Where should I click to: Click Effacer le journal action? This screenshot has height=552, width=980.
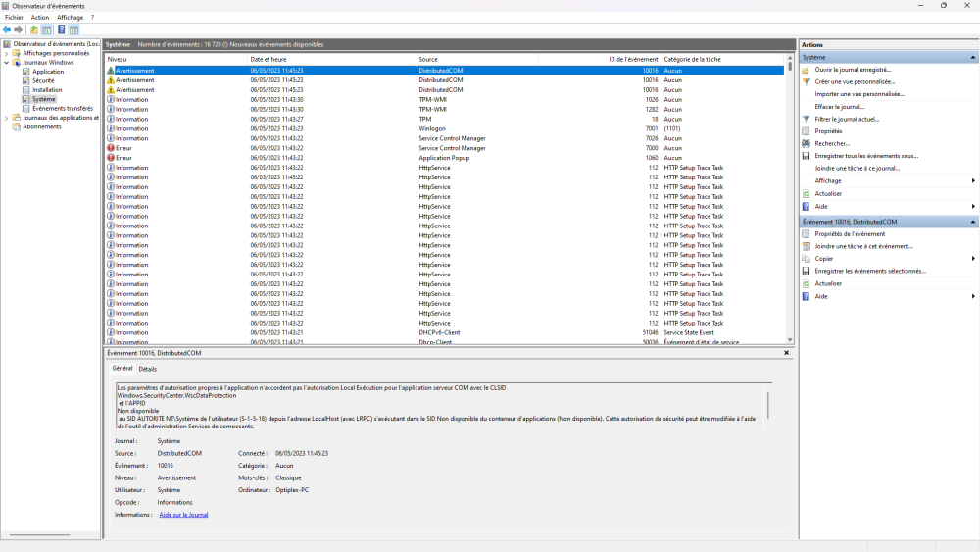tap(839, 107)
